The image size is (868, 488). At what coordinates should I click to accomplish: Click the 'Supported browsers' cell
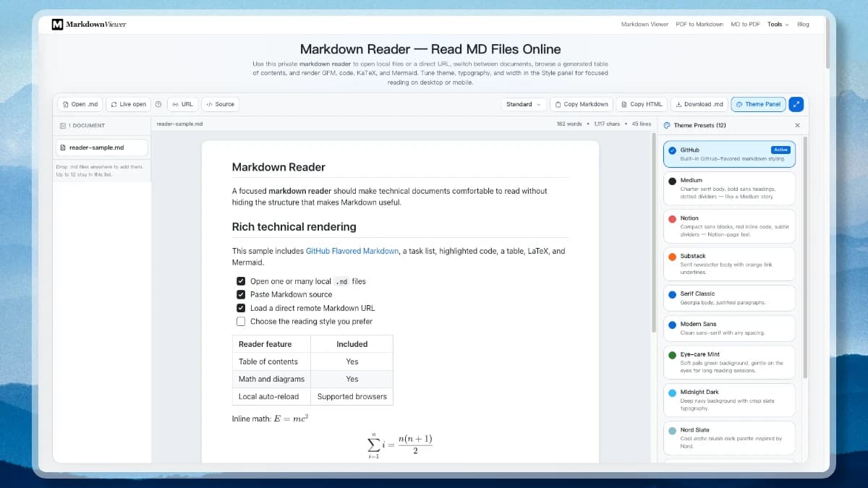[x=352, y=396]
